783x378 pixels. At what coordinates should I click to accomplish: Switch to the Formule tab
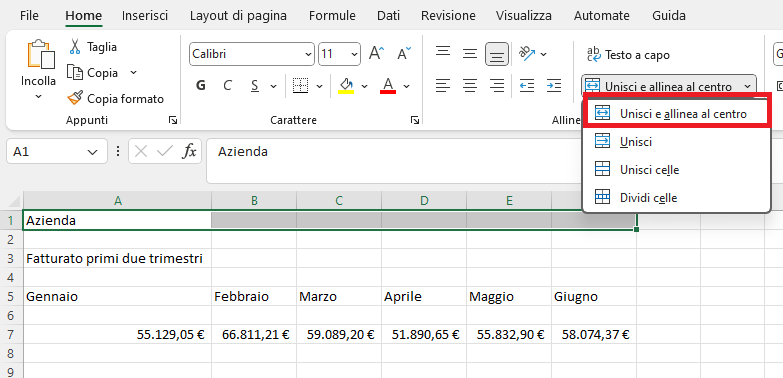(x=332, y=16)
